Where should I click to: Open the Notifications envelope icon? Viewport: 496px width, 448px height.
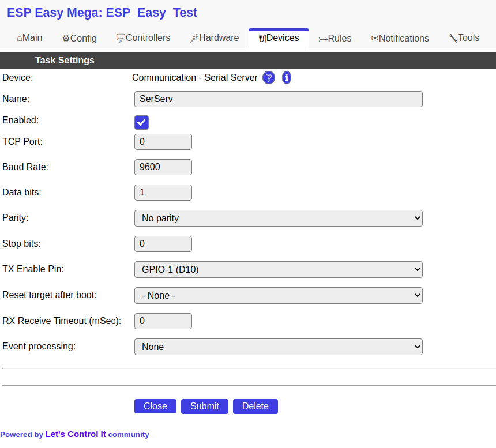pyautogui.click(x=375, y=38)
